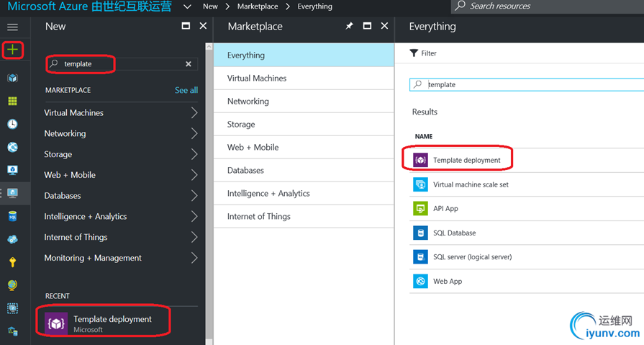
Task: Open the bottom-most sidebar icon
Action: click(12, 331)
